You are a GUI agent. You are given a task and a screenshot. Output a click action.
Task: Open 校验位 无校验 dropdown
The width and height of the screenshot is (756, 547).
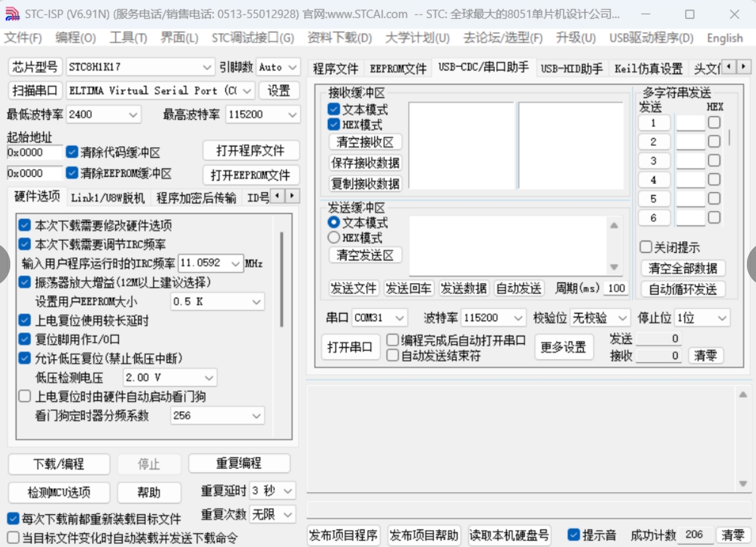tap(600, 318)
